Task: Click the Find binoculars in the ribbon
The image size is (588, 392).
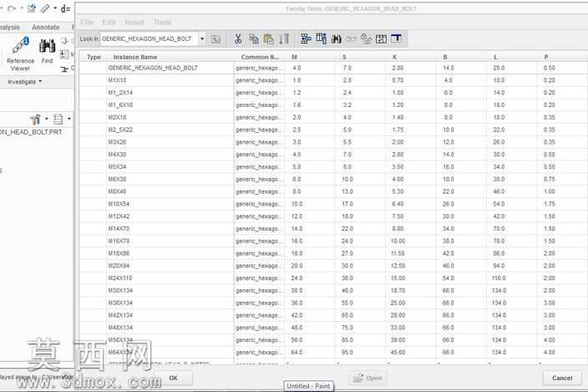Action: coord(47,51)
